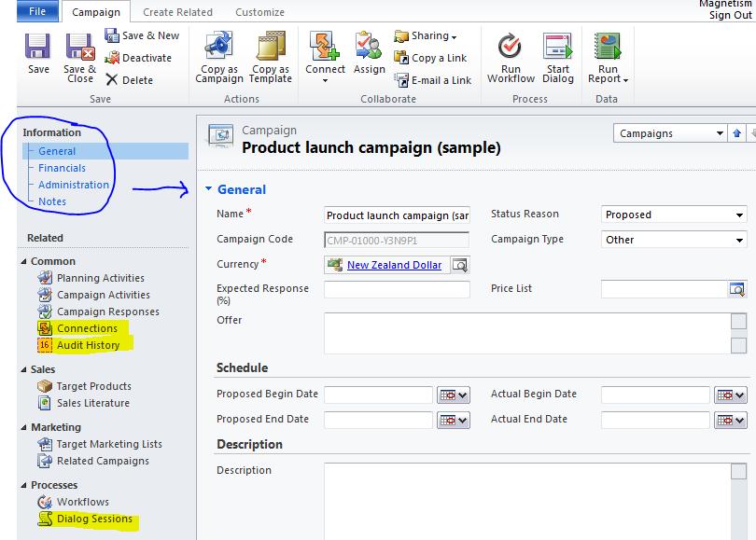The image size is (756, 540).
Task: Click the Description scrollbar up button
Action: click(x=738, y=471)
